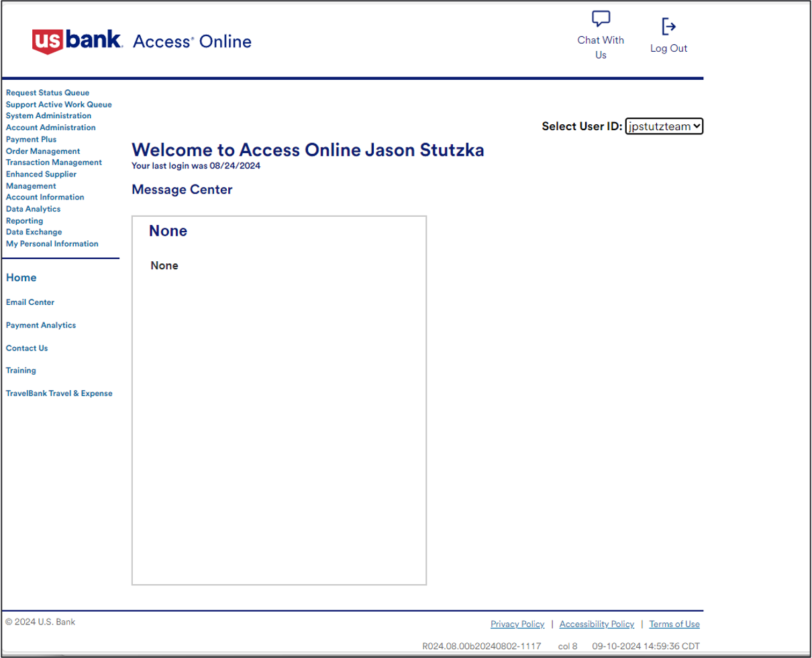The image size is (812, 658).
Task: Open TravelBank Travel & Expense
Action: 59,393
